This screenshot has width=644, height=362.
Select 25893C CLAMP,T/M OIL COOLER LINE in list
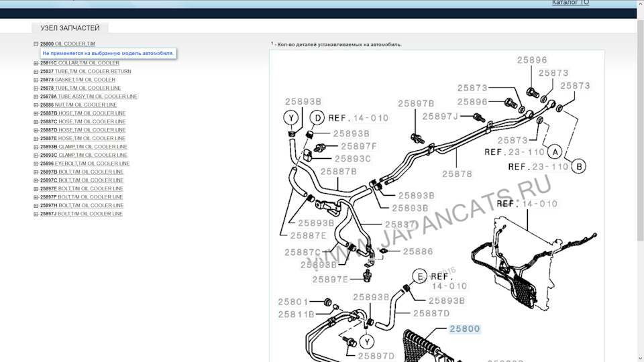[83, 156]
